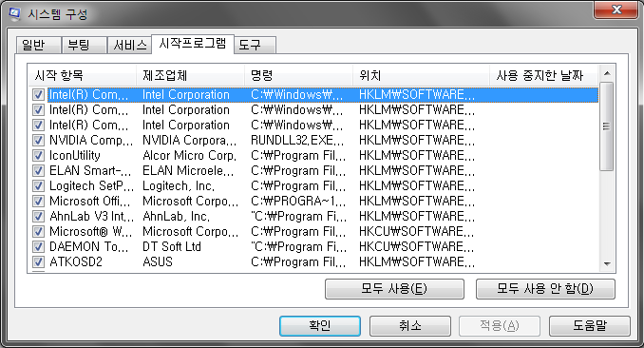Click the RUNDLL32.EXE... command cell
This screenshot has height=348, width=644.
[x=297, y=141]
